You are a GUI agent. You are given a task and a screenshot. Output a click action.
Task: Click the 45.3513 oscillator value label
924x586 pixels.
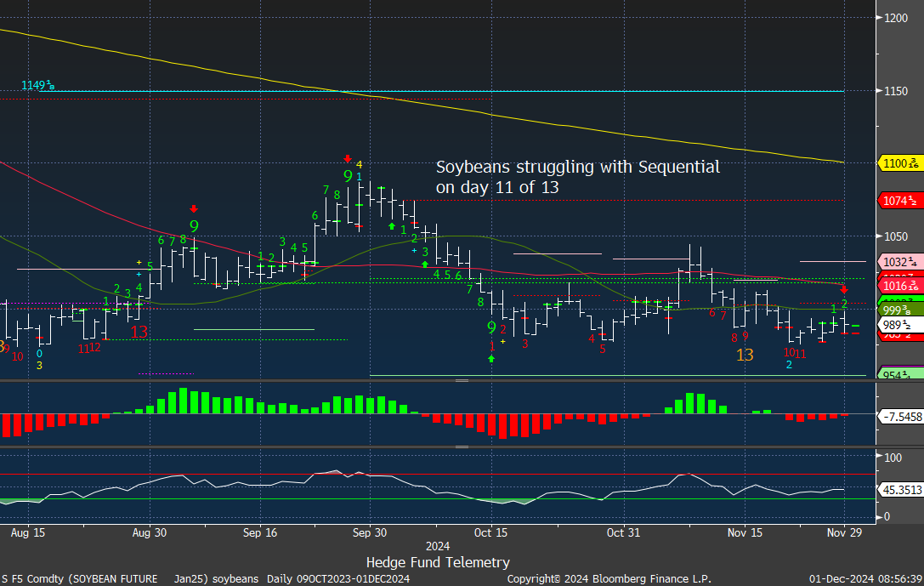click(900, 489)
